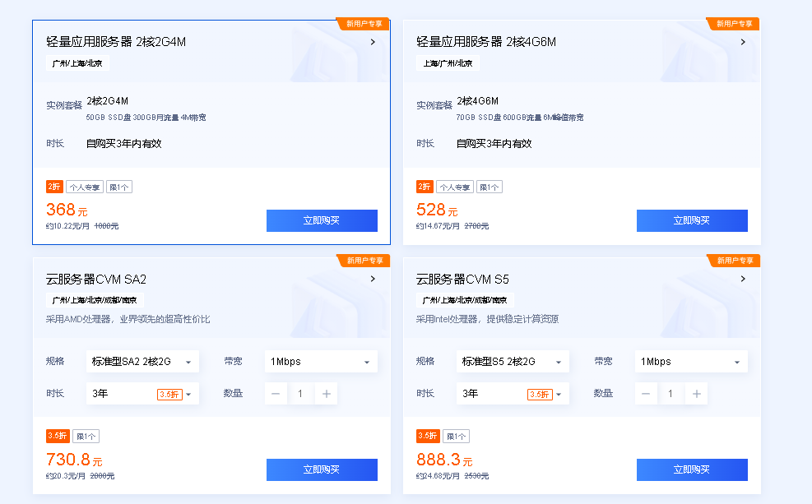Click the 广州/上海/北京 region tag
Viewport: 812px width, 504px height.
(x=77, y=63)
